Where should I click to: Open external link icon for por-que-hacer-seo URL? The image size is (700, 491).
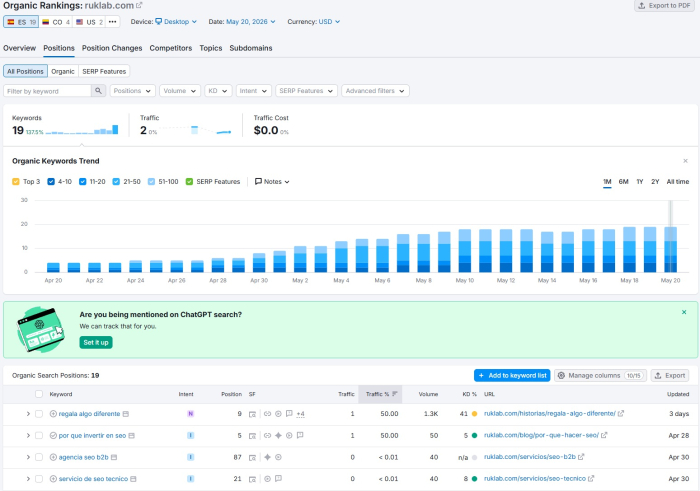pos(604,435)
